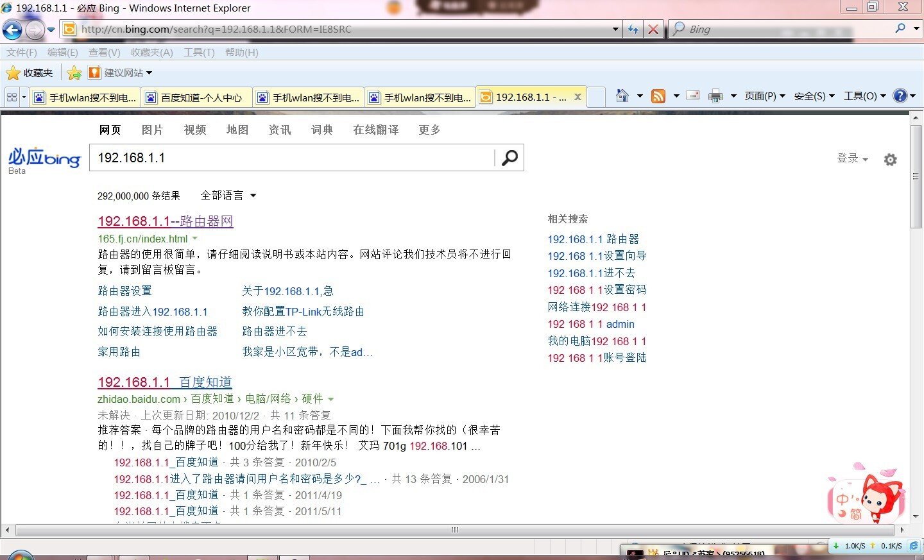
Task: Open result 192.168.1.1--路由器网
Action: pos(165,221)
